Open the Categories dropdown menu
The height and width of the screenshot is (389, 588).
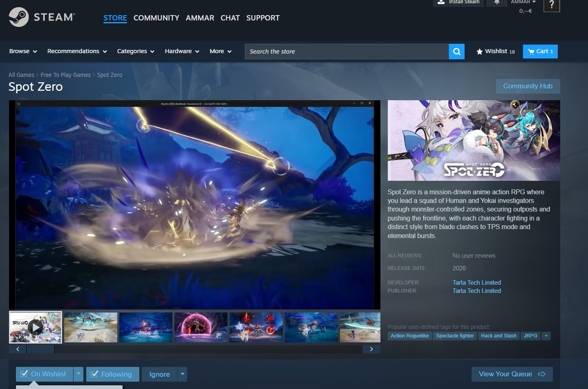click(136, 51)
